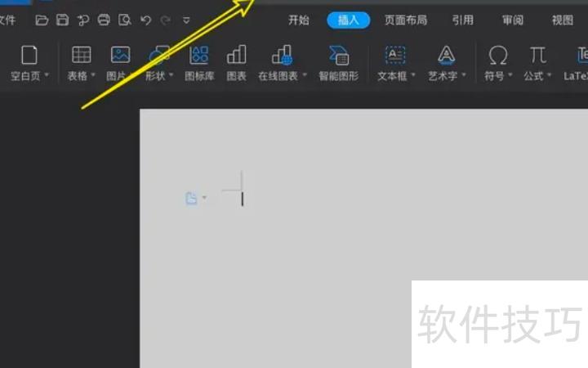588x368 pixels.
Task: Insert a shape with 形状 icon
Action: 159,56
